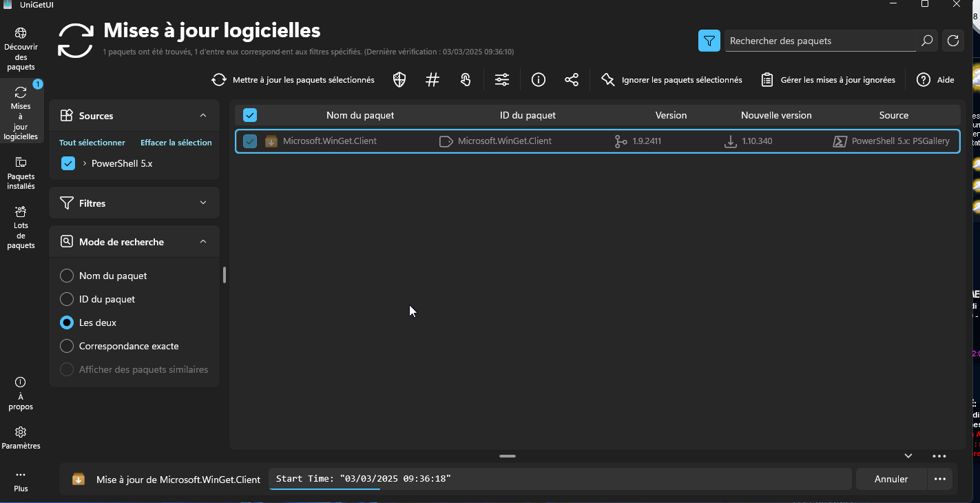Open Gérer les mises à jour ignorées
Viewport: 980px width, 503px height.
[828, 80]
